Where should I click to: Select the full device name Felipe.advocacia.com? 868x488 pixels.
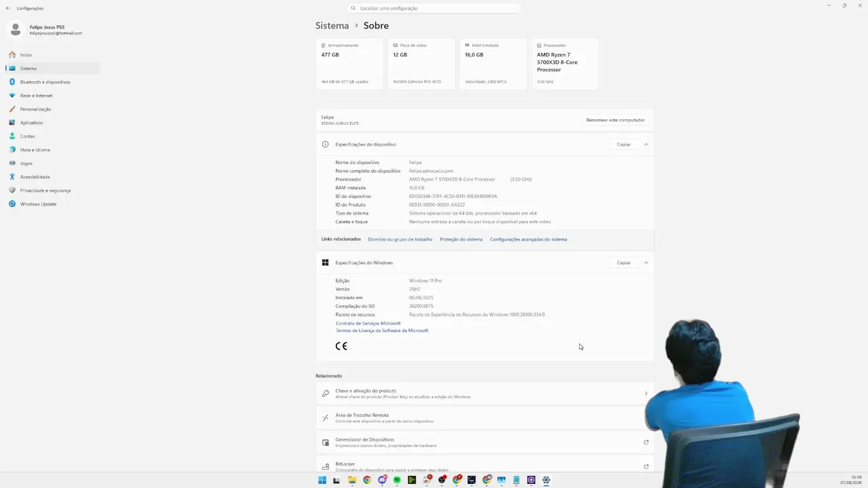click(431, 171)
